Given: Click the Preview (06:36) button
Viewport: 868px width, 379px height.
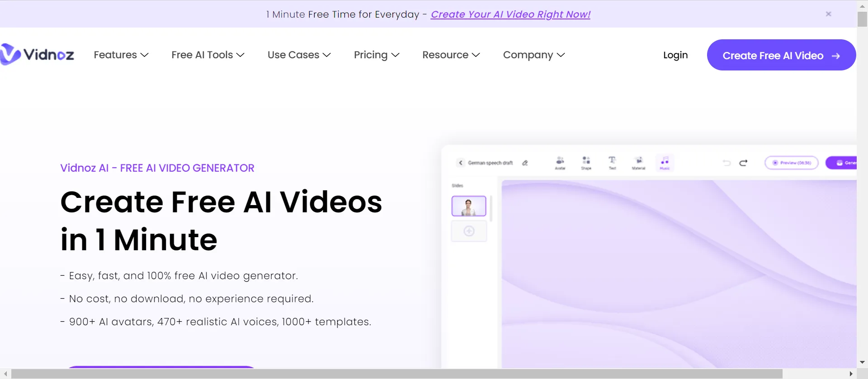Looking at the screenshot, I should [792, 163].
